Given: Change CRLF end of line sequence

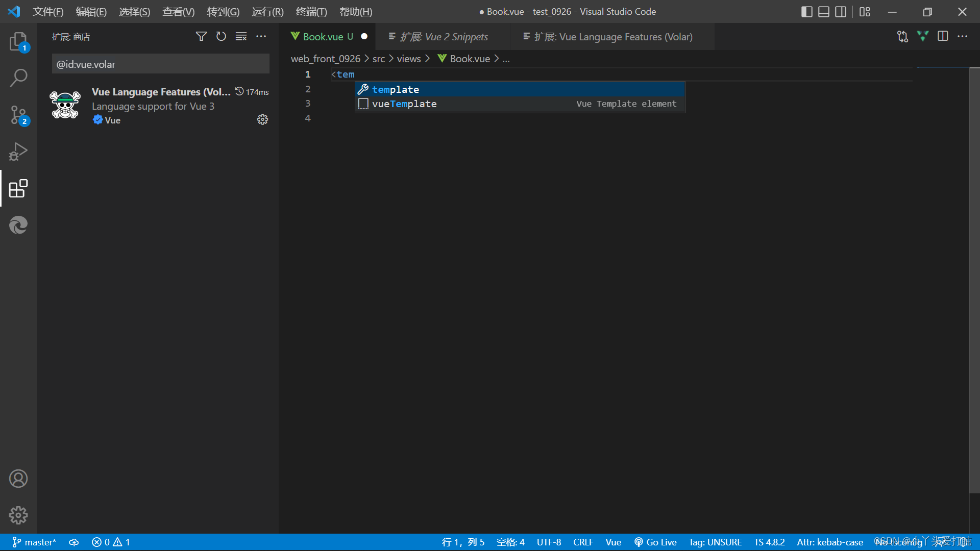Looking at the screenshot, I should pos(583,542).
